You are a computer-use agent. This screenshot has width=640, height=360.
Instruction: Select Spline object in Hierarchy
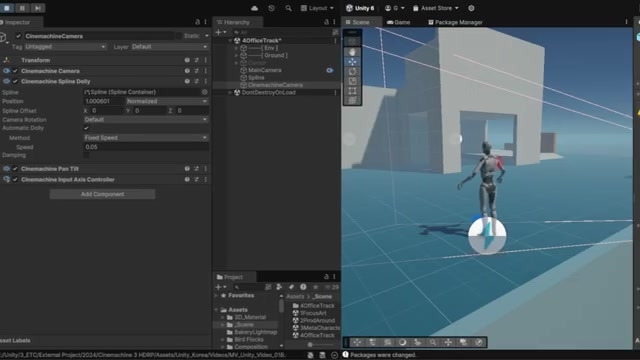256,78
